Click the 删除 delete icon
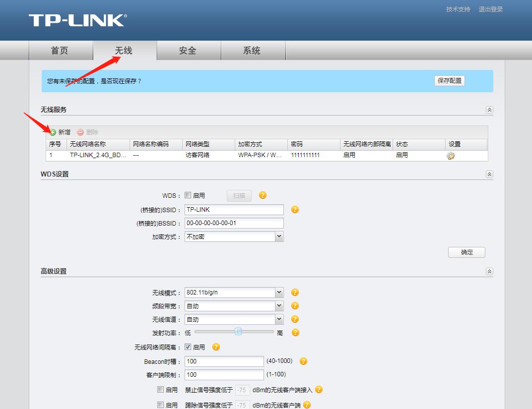Image resolution: width=532 pixels, height=409 pixels. [79, 132]
